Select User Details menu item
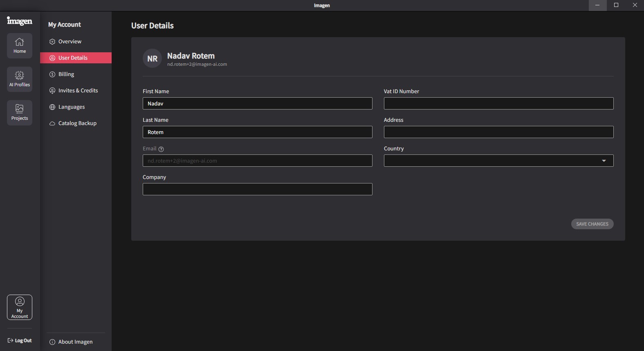 point(76,58)
